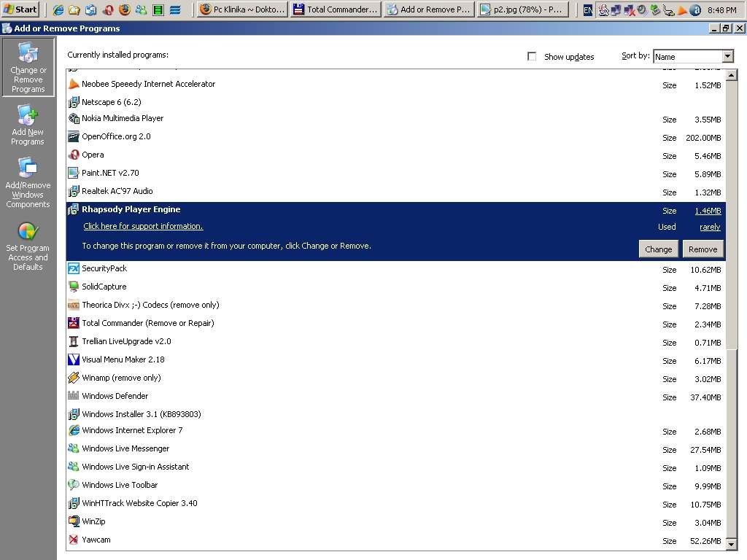Click the Nokia Multimedia Player icon
This screenshot has width=747, height=560.
point(74,119)
